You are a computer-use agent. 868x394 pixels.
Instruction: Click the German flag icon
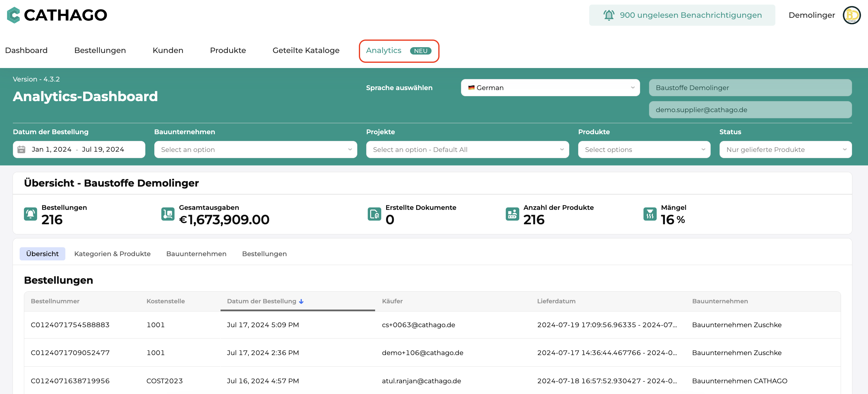point(471,88)
